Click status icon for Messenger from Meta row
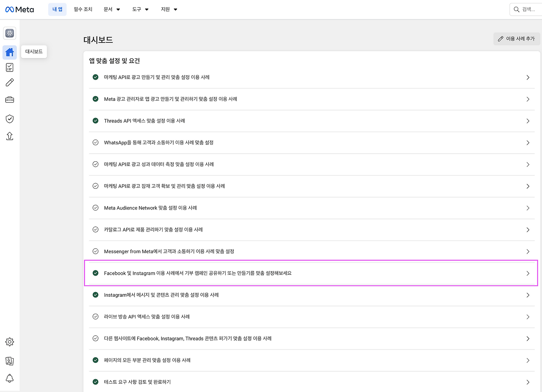The height and width of the screenshot is (392, 542). point(96,251)
